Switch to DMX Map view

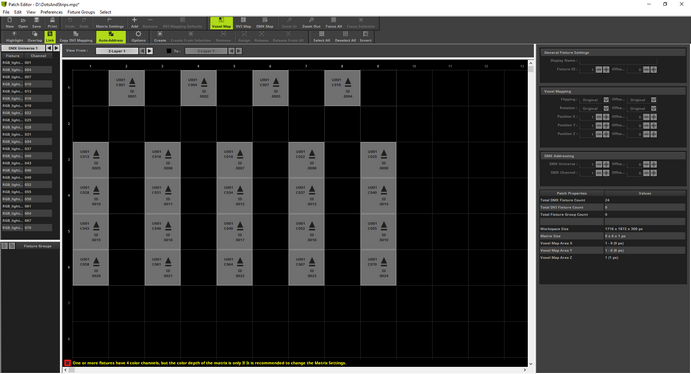pos(264,23)
